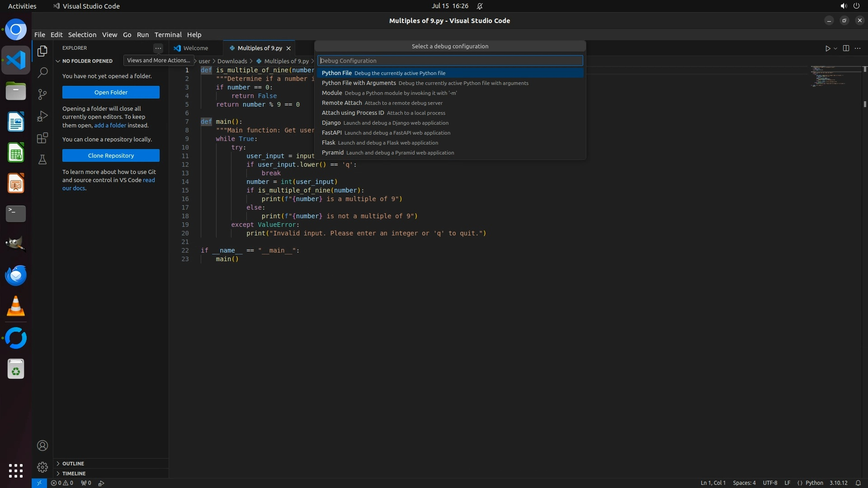Switch to the Welcome tab
The width and height of the screenshot is (868, 488).
[195, 48]
